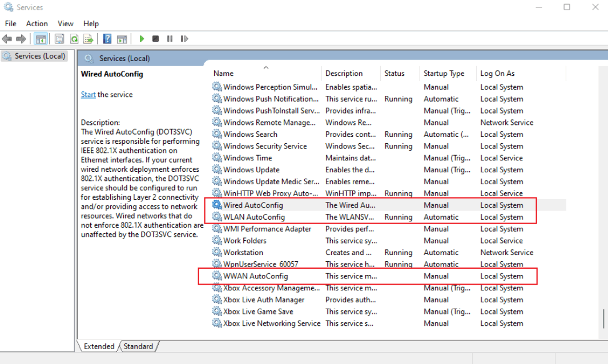Open the View menu

pyautogui.click(x=66, y=23)
